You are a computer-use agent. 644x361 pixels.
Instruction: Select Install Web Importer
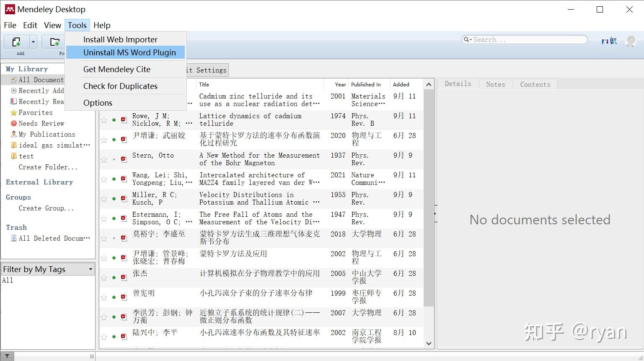[x=125, y=39]
